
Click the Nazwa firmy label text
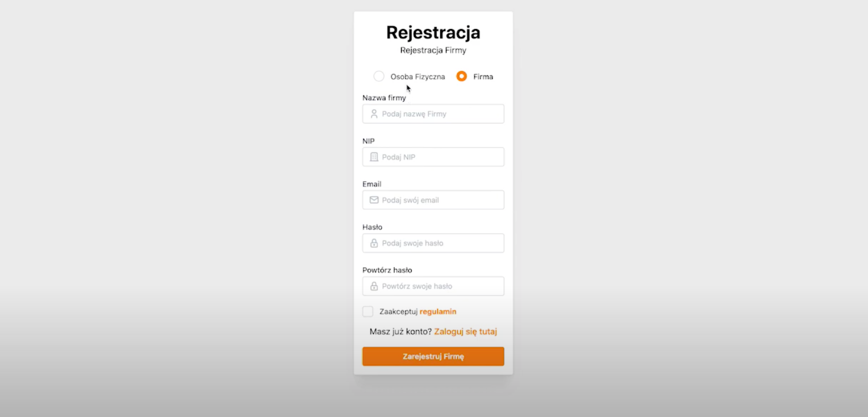click(384, 98)
